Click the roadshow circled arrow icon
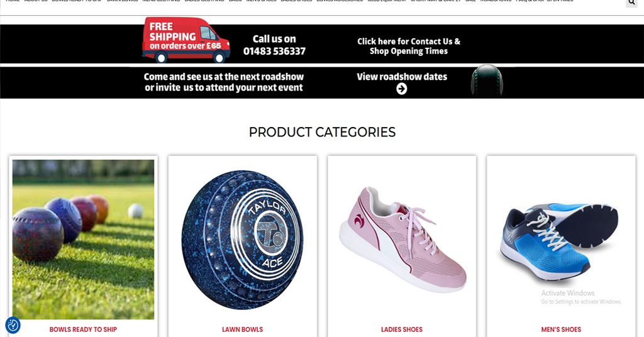 pyautogui.click(x=402, y=89)
